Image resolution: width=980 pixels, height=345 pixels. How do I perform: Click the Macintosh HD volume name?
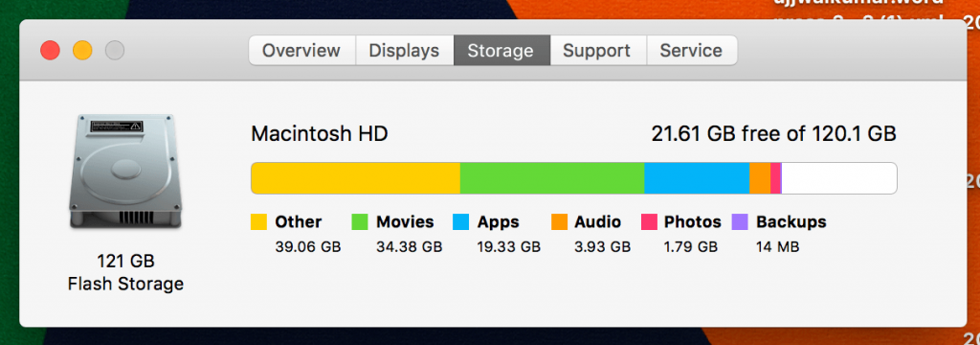(x=320, y=133)
